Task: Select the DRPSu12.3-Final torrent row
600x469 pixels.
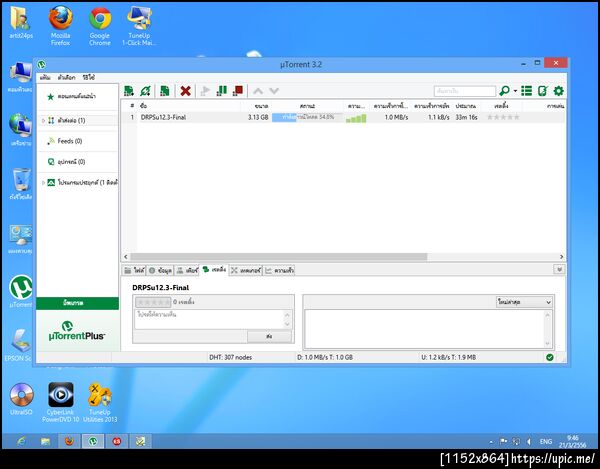Action: 343,117
